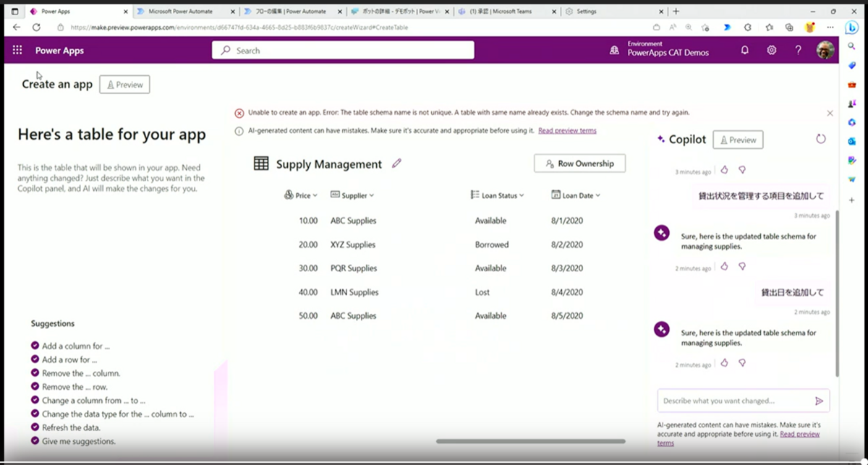Open Read preview terms link in info bar
868x465 pixels.
[567, 131]
